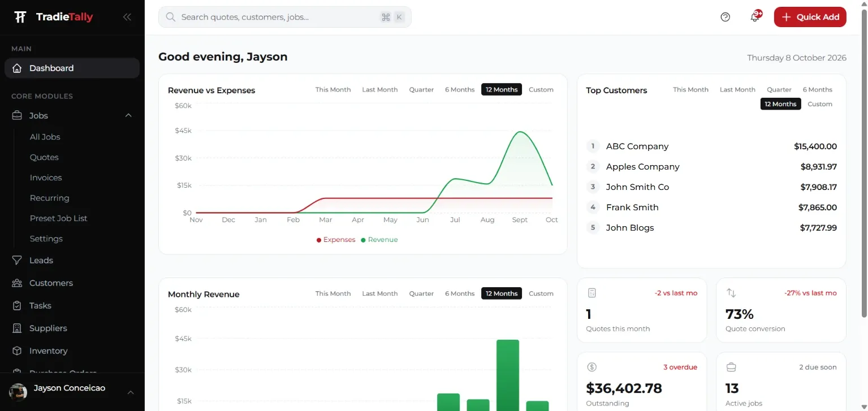Click the page vertical scrollbar
Viewport: 868px width, 411px height.
(x=863, y=164)
